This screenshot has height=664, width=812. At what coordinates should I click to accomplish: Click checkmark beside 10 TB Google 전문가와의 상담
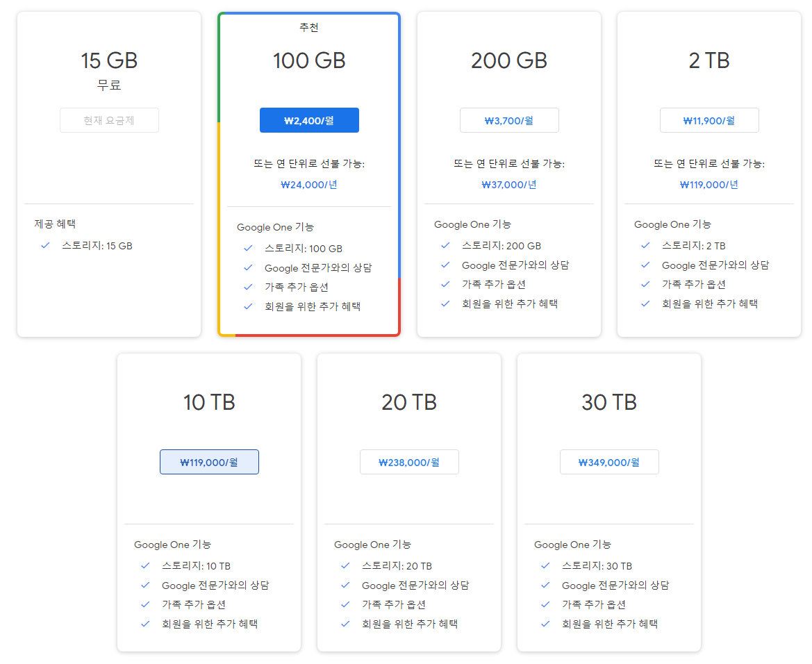[x=145, y=586]
